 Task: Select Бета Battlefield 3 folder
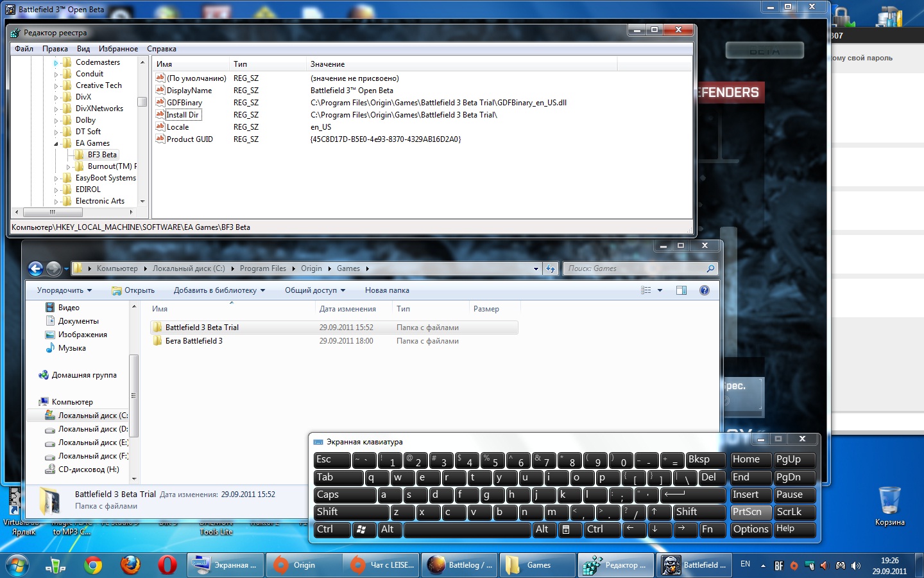(x=334, y=341)
